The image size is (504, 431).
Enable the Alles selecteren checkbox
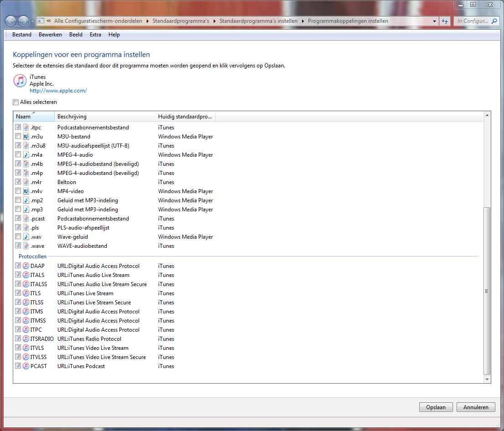click(x=16, y=102)
